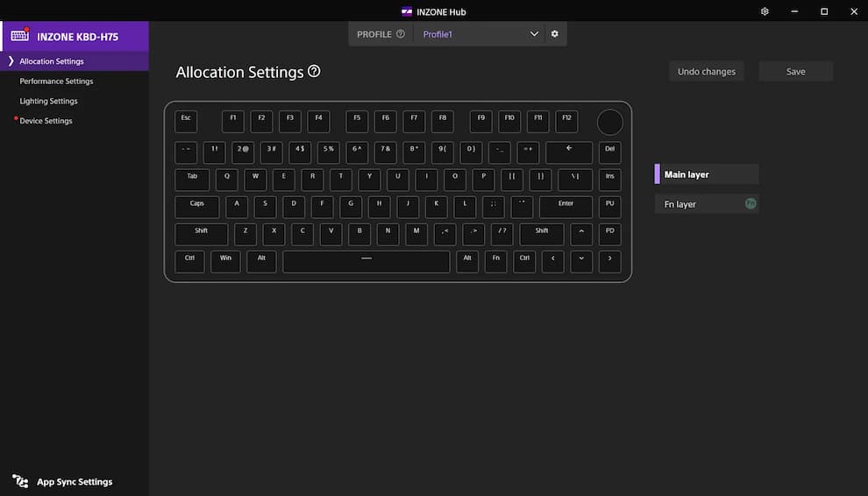The width and height of the screenshot is (868, 496).
Task: Click the INZONE KBD-H75 device icon
Action: coord(20,36)
